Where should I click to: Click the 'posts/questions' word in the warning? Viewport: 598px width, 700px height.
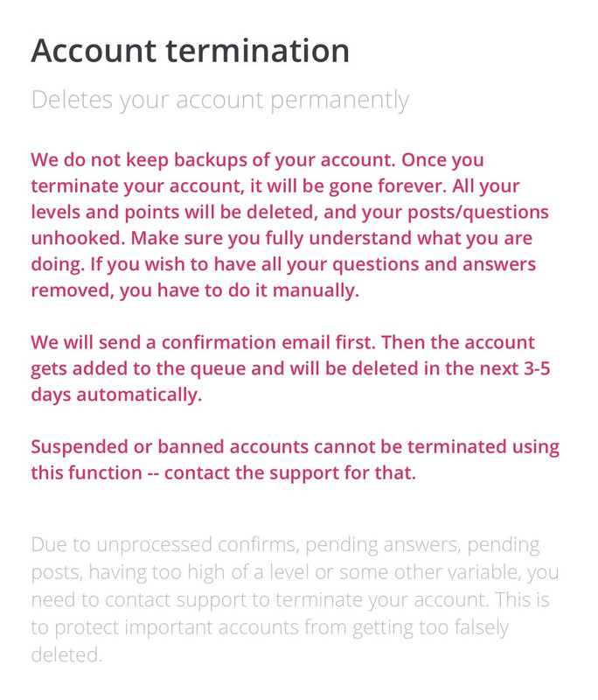pyautogui.click(x=478, y=213)
